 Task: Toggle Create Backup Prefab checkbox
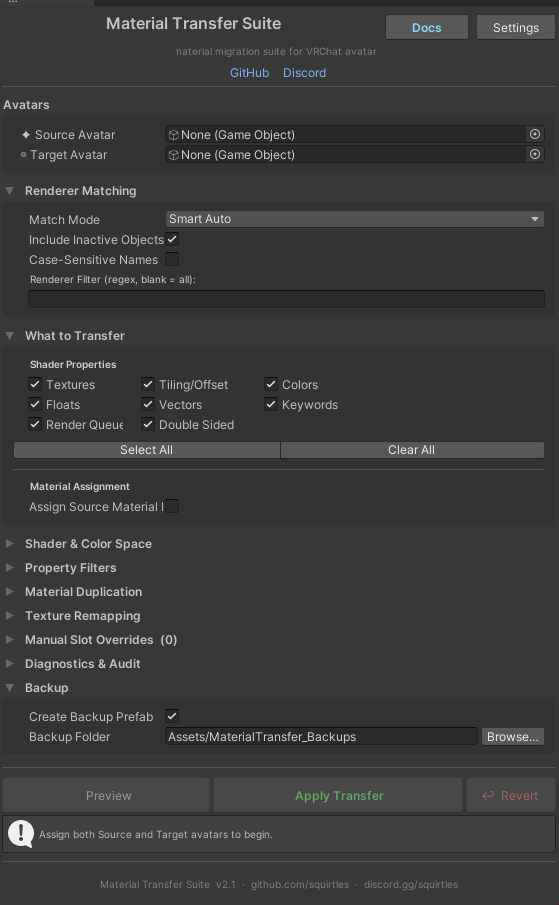(x=172, y=716)
